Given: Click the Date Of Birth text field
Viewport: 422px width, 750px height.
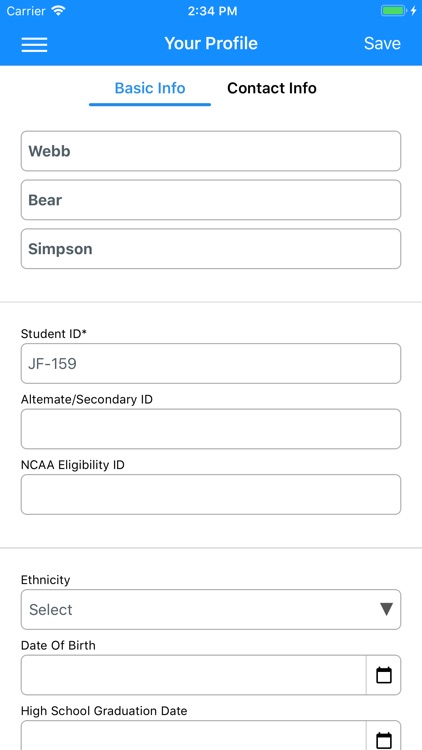Looking at the screenshot, I should coord(194,675).
